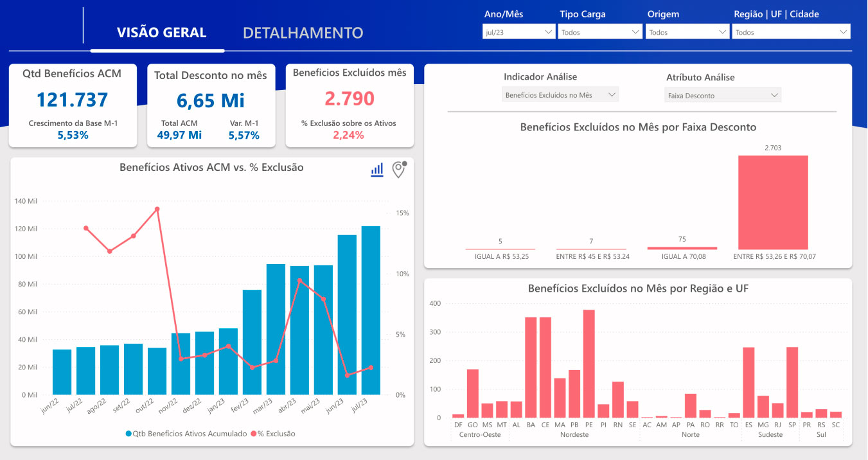Click the blue Qtb Benefícios Ativos legend marker

pyautogui.click(x=129, y=434)
